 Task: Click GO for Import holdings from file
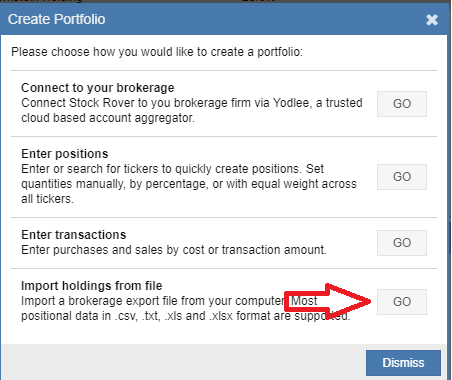(402, 302)
